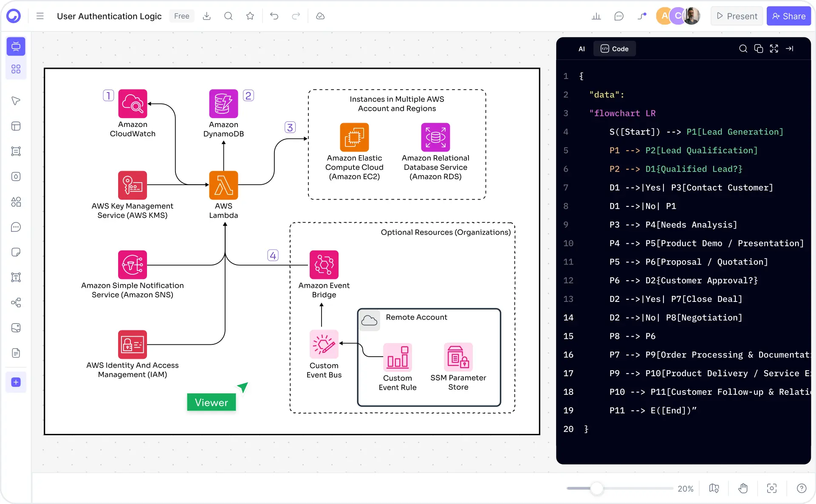Open the comments tool in the sidebar
The width and height of the screenshot is (816, 504).
click(x=16, y=227)
